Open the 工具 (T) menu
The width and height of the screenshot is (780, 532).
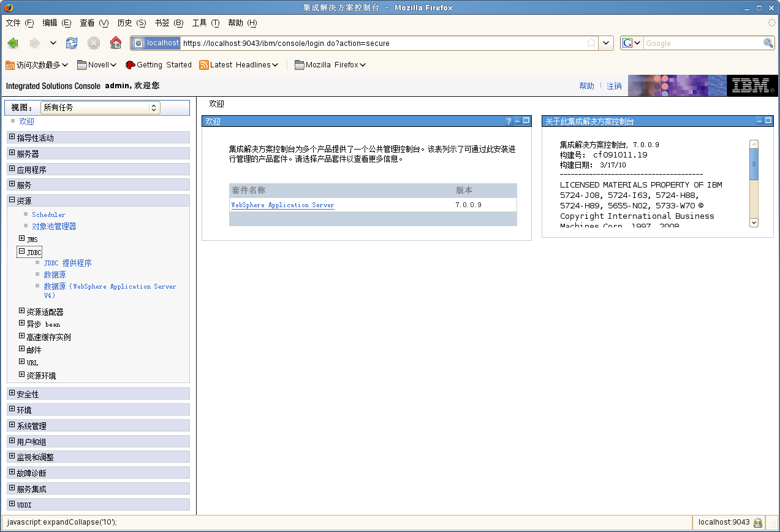(206, 23)
